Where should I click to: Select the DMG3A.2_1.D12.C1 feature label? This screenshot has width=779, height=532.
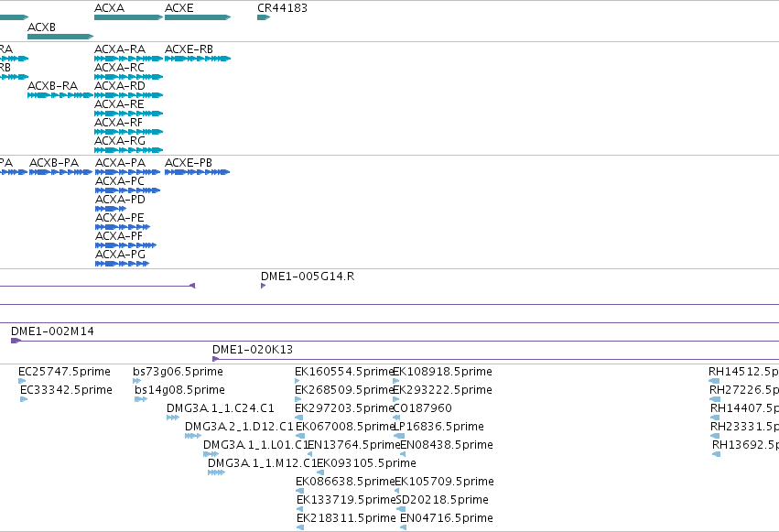[239, 427]
